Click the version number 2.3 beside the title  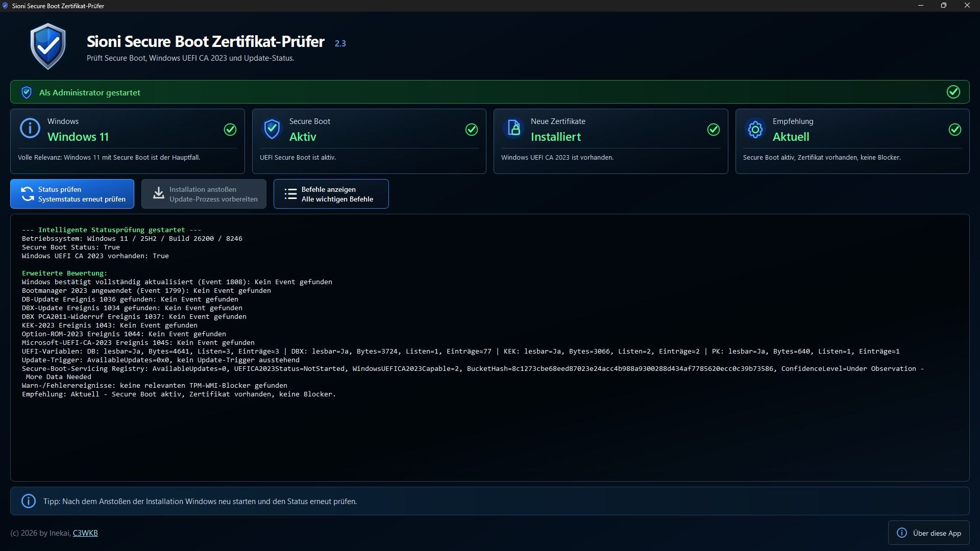point(340,44)
